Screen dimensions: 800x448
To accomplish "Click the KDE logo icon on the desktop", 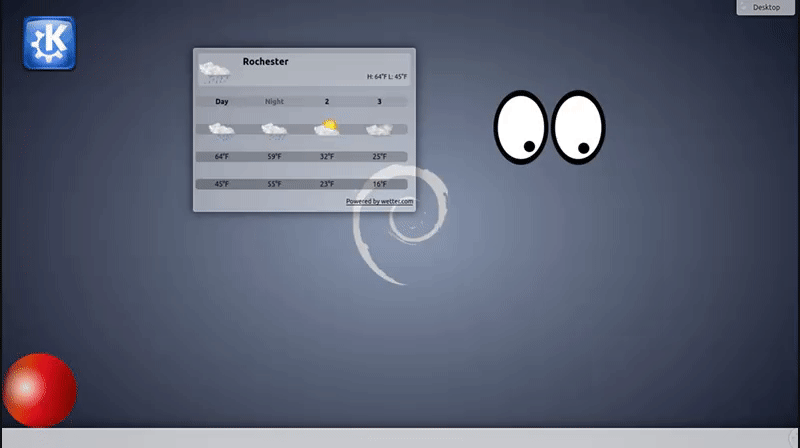I will tap(49, 43).
